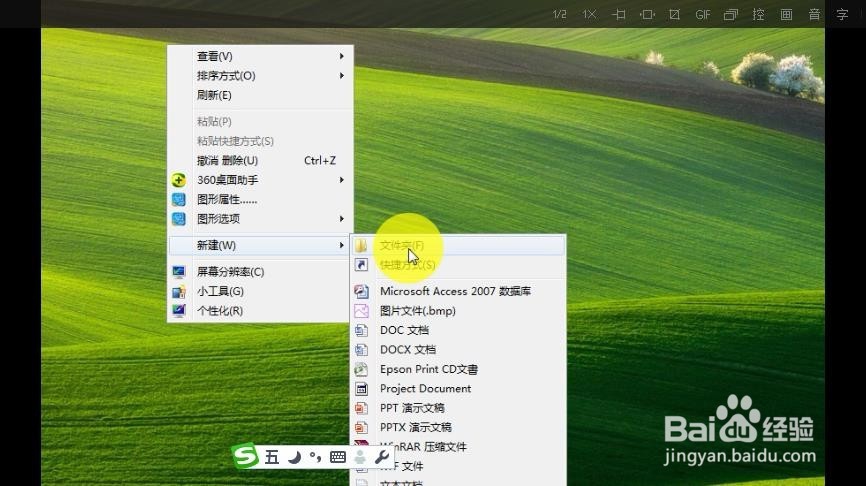
Task: Click the 1X speed button
Action: pos(589,14)
